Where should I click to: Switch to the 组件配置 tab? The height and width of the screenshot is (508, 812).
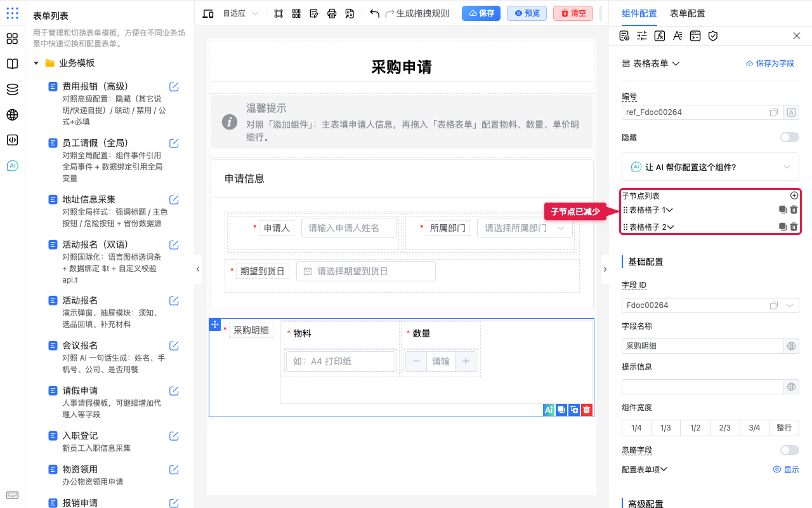[x=639, y=13]
